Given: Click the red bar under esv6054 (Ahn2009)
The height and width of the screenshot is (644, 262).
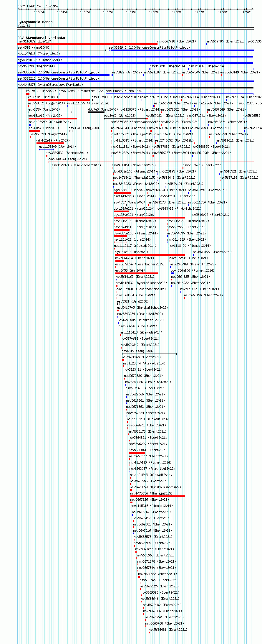Looking at the screenshot, I should (34, 131).
